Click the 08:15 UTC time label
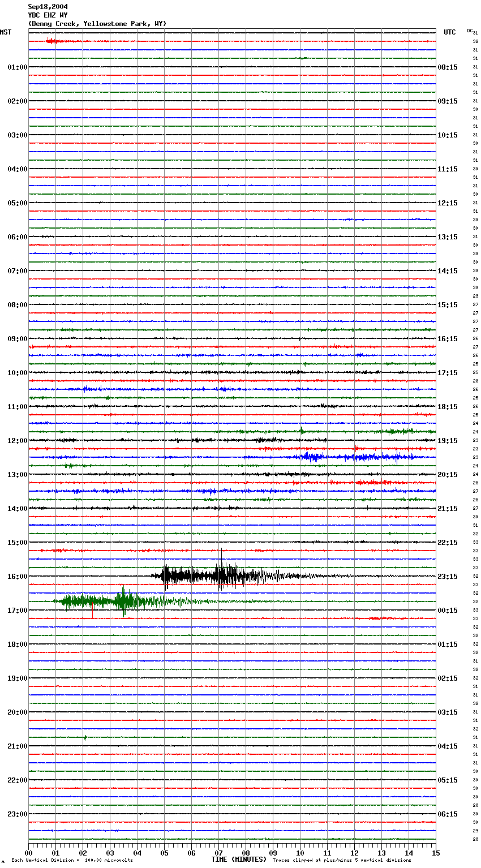The image size is (481, 868). point(448,67)
